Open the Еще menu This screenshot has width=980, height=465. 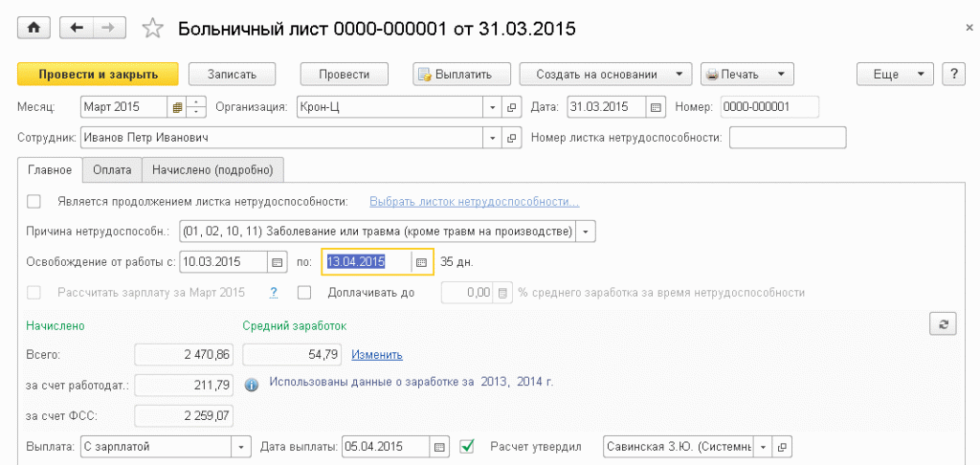895,74
